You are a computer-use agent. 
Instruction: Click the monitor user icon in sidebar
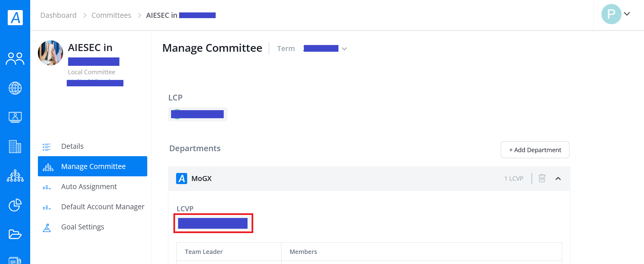click(15, 117)
